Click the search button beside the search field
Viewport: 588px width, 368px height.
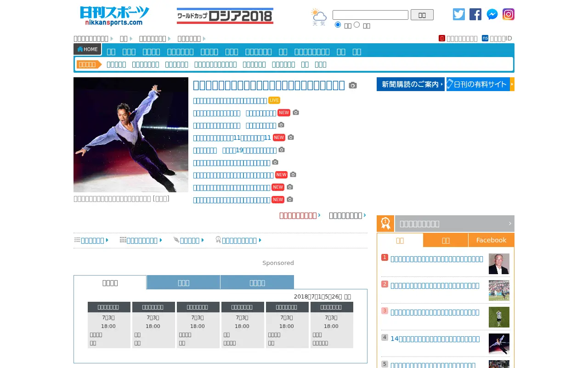[x=422, y=15]
